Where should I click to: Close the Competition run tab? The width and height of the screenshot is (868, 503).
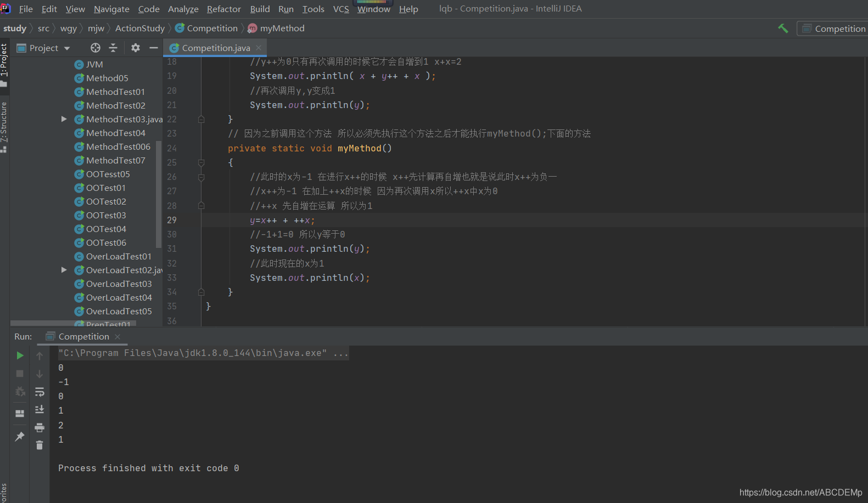point(117,336)
